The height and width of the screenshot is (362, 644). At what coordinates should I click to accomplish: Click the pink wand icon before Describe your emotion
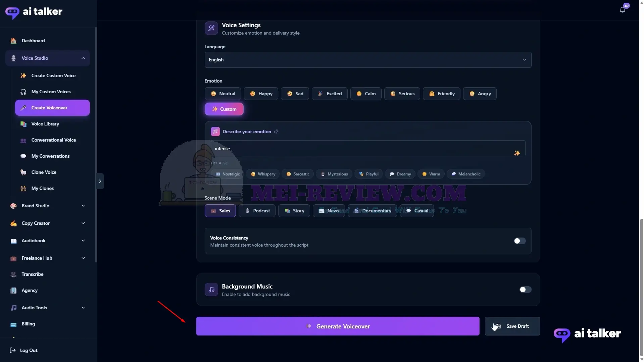click(x=215, y=132)
